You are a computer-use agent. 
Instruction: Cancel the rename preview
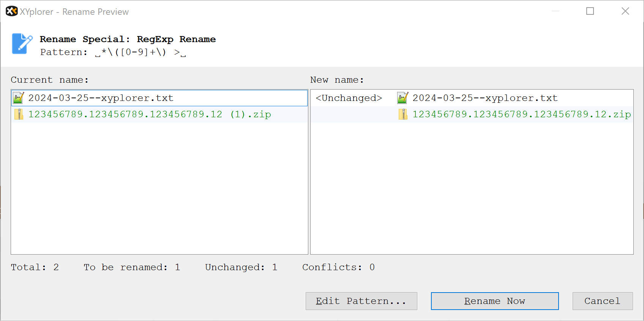click(x=603, y=301)
